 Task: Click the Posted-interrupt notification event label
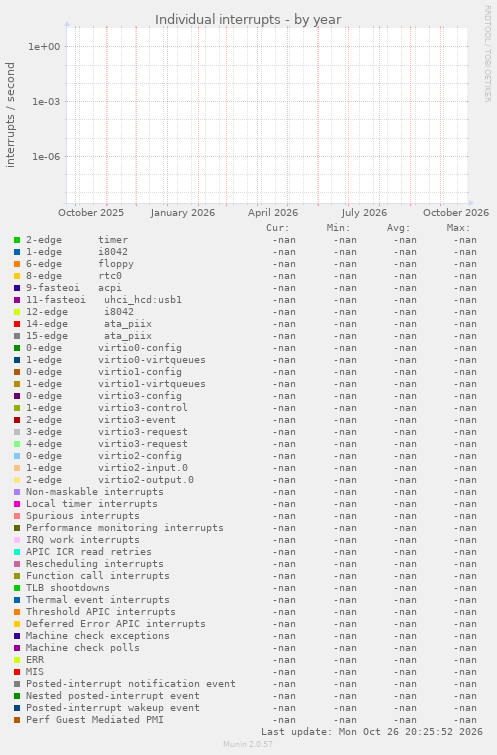tap(131, 684)
